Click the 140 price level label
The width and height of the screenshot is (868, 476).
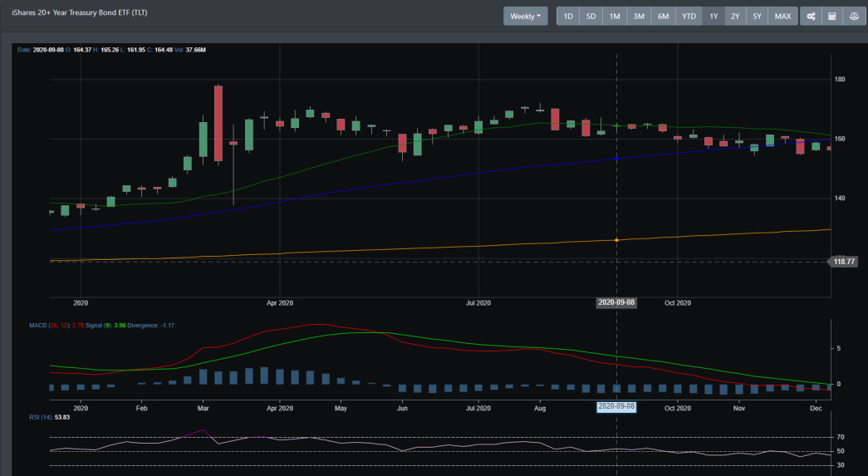[x=840, y=199]
